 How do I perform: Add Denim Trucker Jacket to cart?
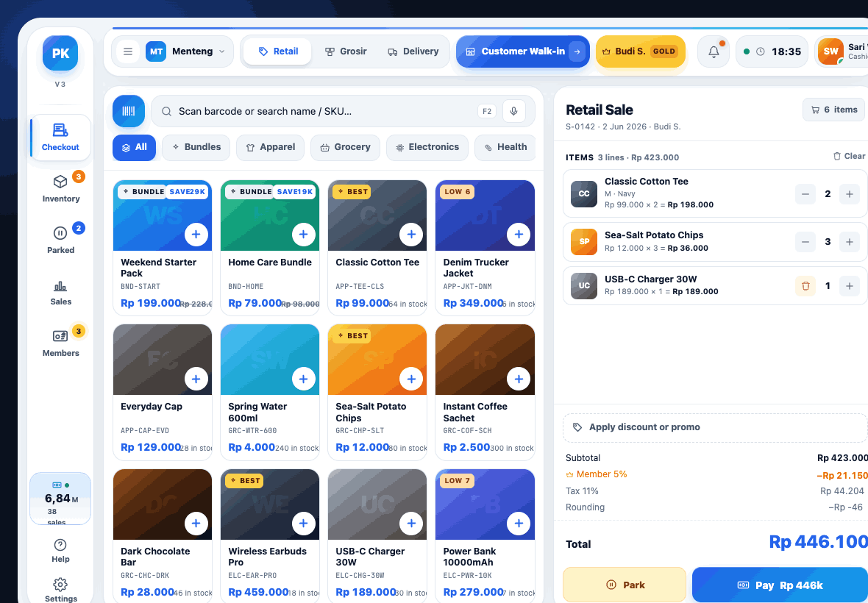(519, 235)
